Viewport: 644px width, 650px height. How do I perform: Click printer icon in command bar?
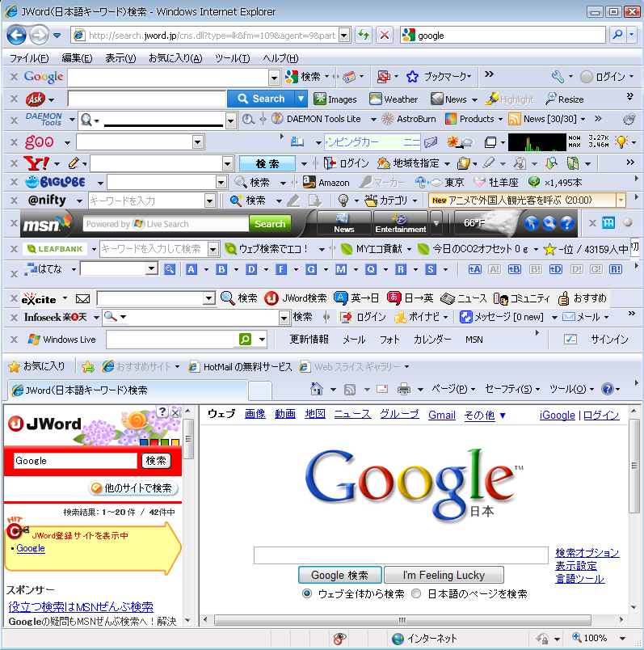tap(404, 389)
